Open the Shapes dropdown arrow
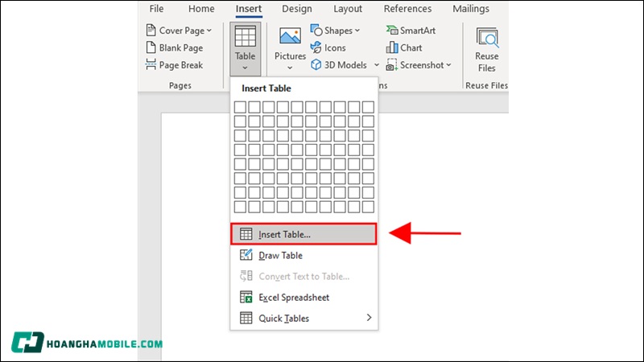Screen dimensions: 644x362 tap(357, 31)
